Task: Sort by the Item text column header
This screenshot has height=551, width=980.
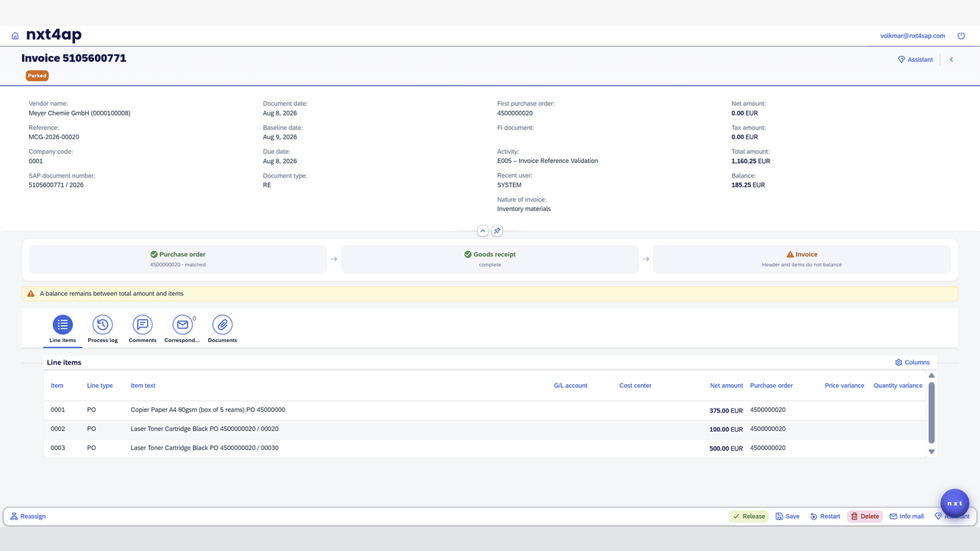Action: [x=143, y=386]
